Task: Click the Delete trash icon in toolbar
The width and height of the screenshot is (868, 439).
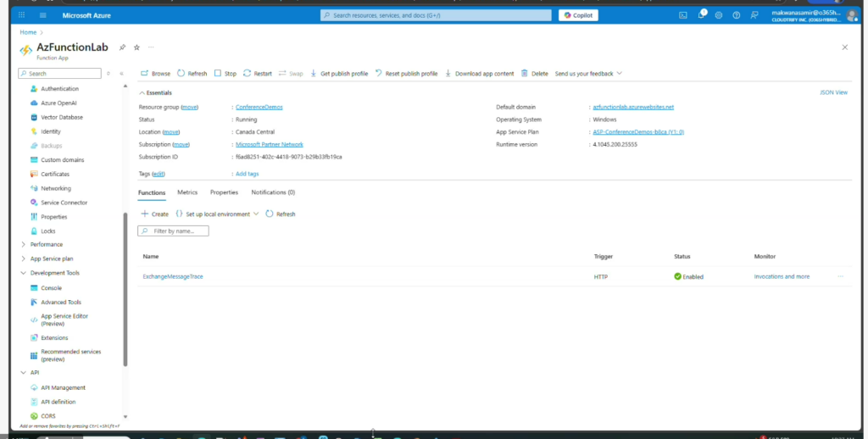Action: (525, 74)
